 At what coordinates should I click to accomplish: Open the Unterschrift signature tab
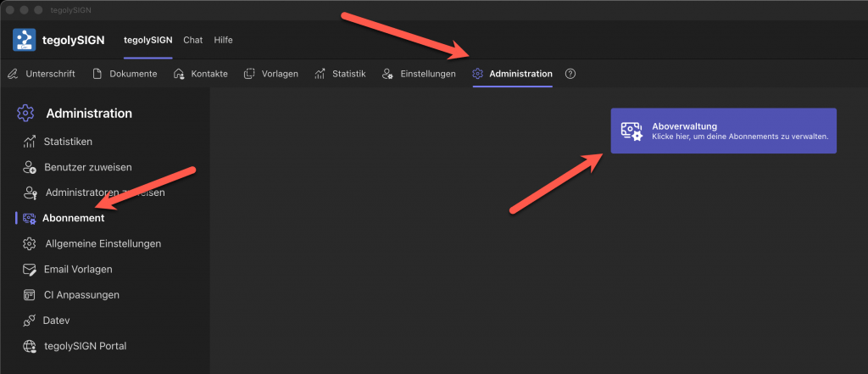42,74
